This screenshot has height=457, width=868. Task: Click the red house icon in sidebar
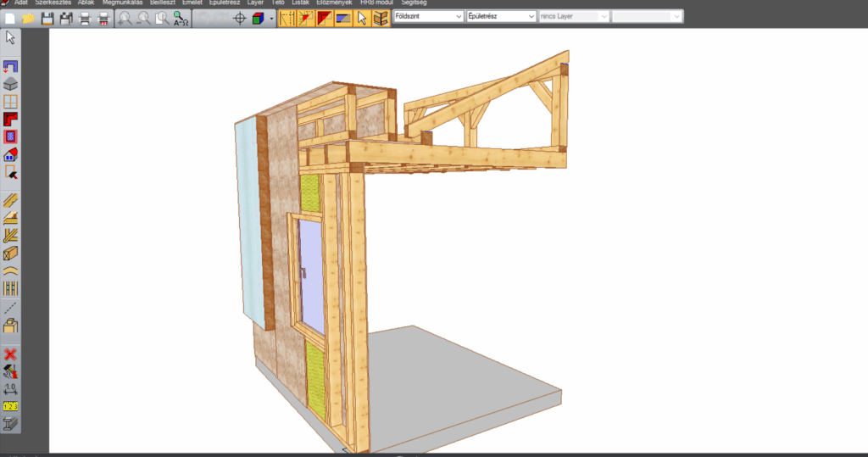pyautogui.click(x=11, y=154)
